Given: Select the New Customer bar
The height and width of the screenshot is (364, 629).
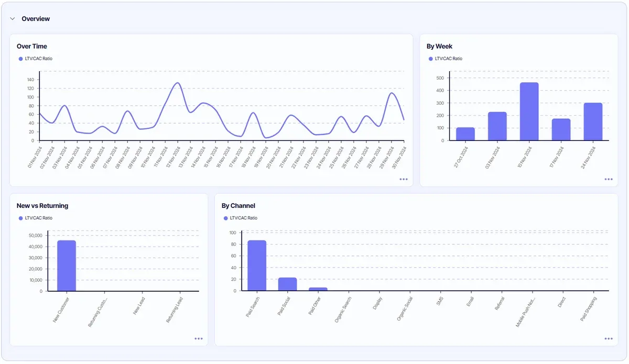Looking at the screenshot, I should tap(67, 266).
